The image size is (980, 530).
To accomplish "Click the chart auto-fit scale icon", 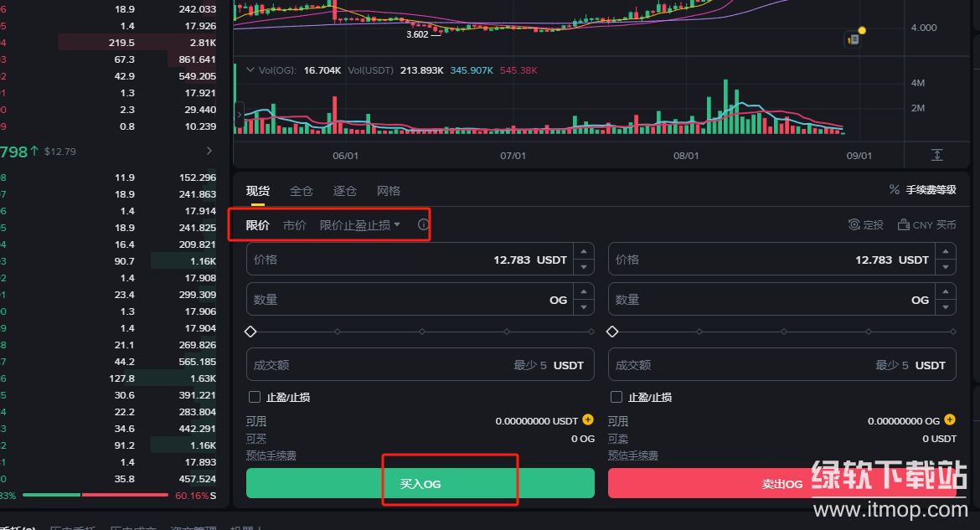I will (x=936, y=155).
